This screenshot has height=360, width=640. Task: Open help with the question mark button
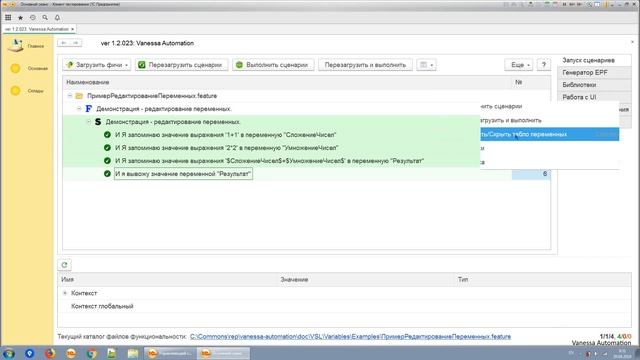click(544, 65)
